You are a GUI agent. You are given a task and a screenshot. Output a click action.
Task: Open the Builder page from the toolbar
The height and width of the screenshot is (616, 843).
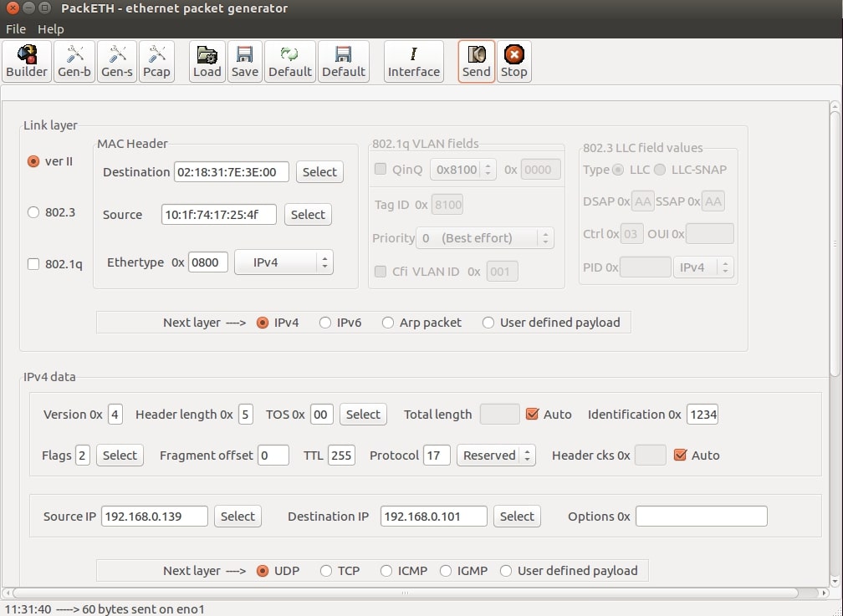[27, 61]
